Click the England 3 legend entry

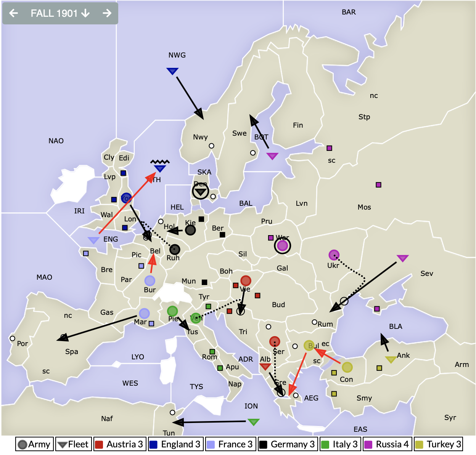175,444
